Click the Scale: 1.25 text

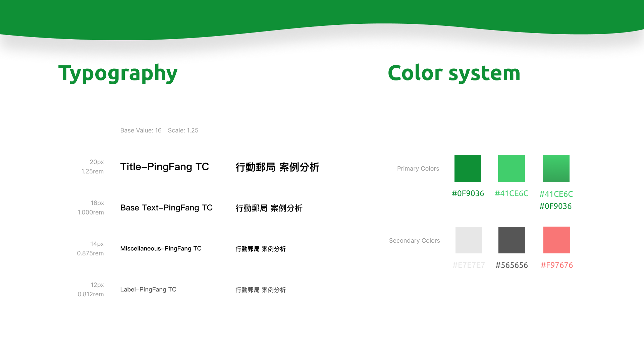point(183,130)
